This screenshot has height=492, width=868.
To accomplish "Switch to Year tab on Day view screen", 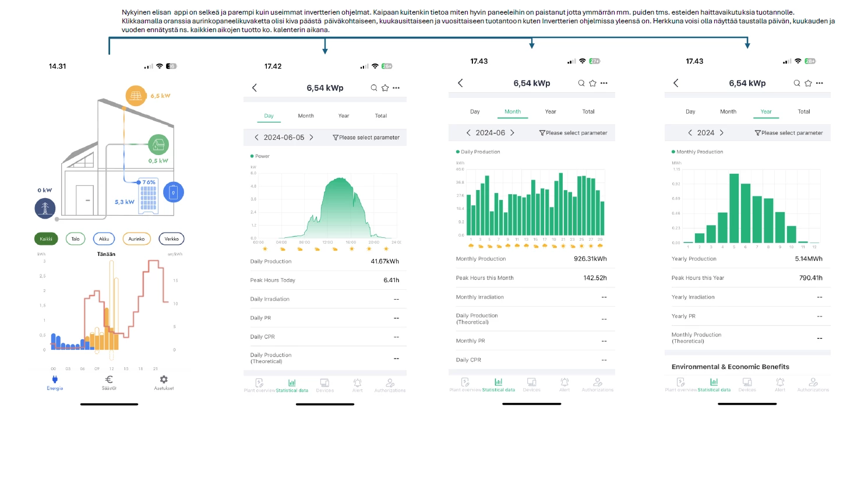I will pyautogui.click(x=344, y=116).
